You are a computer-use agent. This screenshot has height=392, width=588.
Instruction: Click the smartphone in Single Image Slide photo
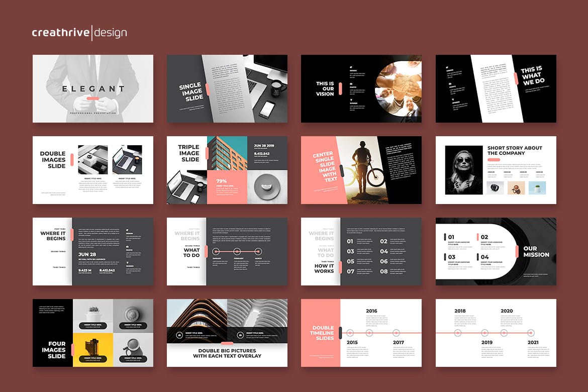tap(266, 109)
